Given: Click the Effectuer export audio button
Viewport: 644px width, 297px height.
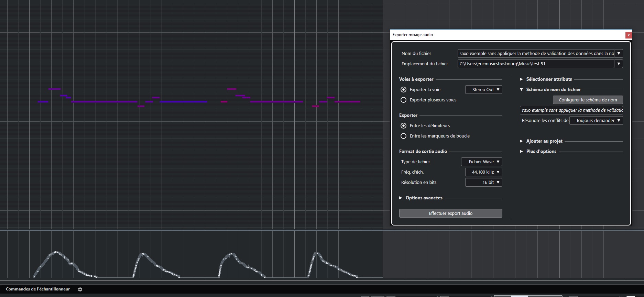Looking at the screenshot, I should [x=450, y=213].
